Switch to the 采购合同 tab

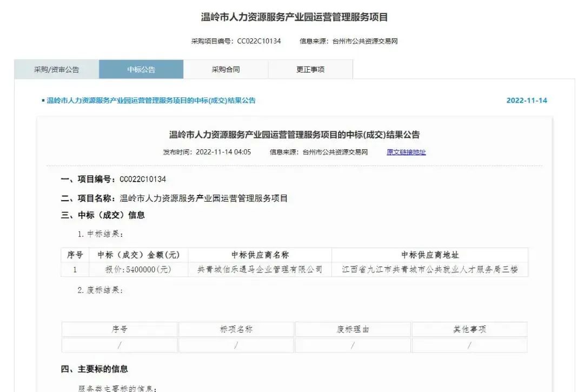coord(225,69)
